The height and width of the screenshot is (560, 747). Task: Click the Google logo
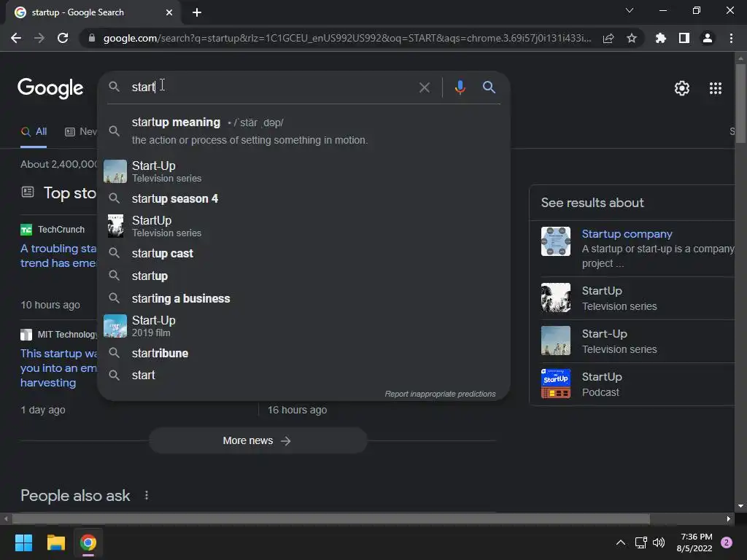click(50, 88)
